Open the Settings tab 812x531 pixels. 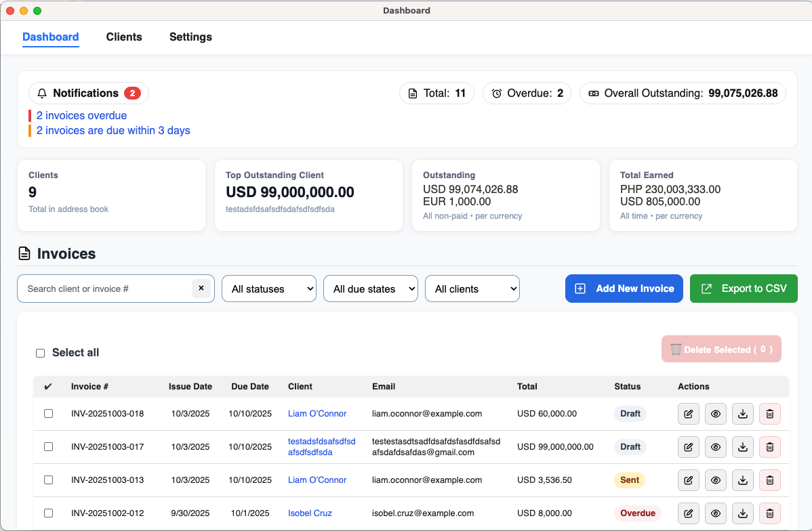tap(190, 37)
